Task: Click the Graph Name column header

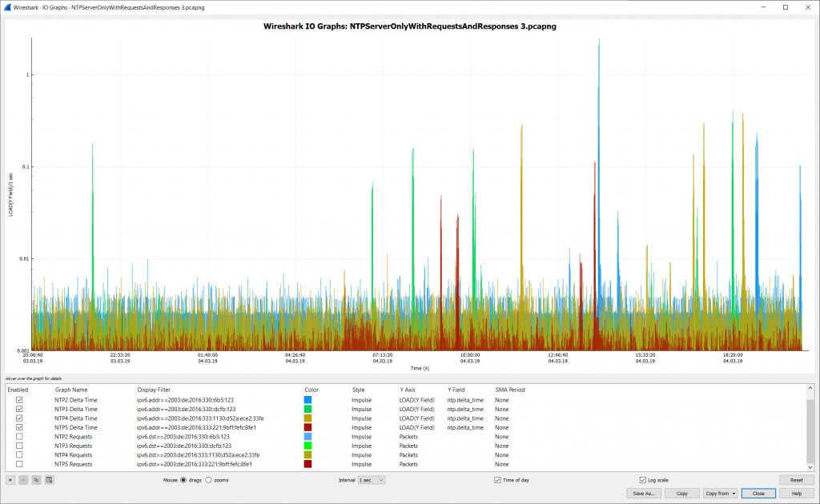Action: pos(71,390)
